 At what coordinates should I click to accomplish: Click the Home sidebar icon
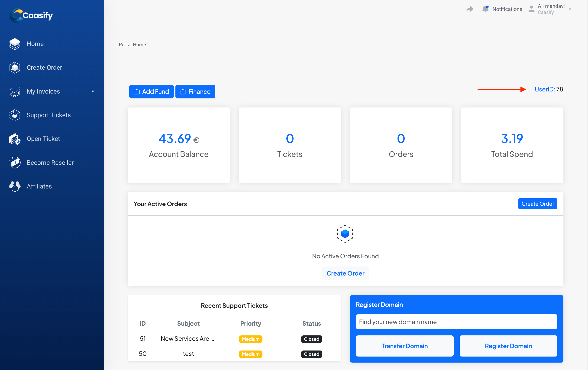point(15,44)
